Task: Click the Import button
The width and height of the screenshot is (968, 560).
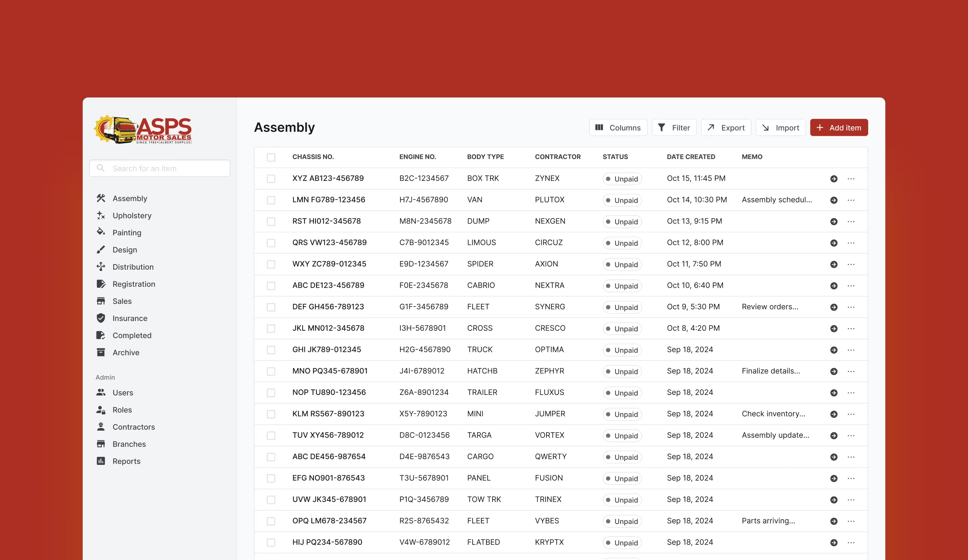Action: point(780,127)
